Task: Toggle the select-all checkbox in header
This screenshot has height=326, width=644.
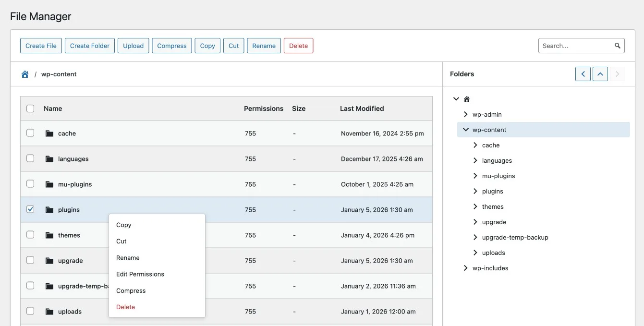Action: coord(30,109)
